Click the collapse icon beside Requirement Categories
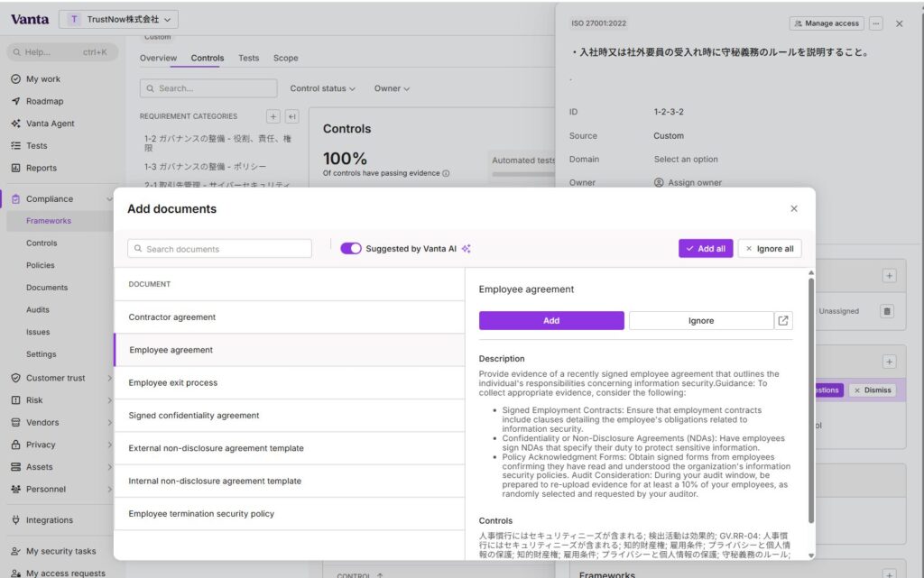The width and height of the screenshot is (924, 578). tap(291, 116)
